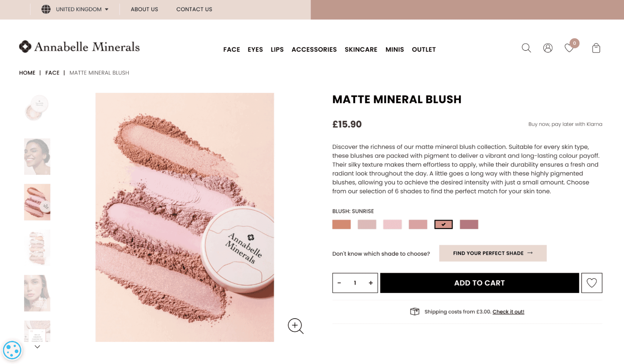Select the smiling model thumbnail
The height and width of the screenshot is (364, 624).
[x=37, y=157]
